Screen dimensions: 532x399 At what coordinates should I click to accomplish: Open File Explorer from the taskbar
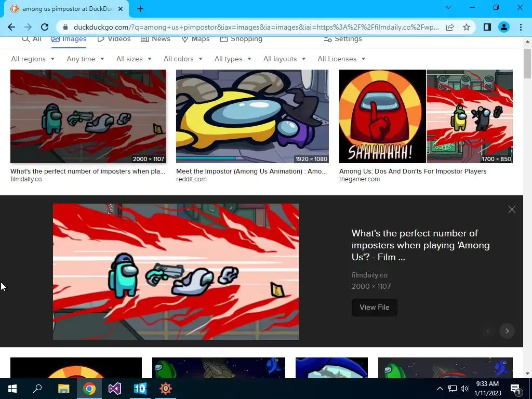tap(63, 389)
